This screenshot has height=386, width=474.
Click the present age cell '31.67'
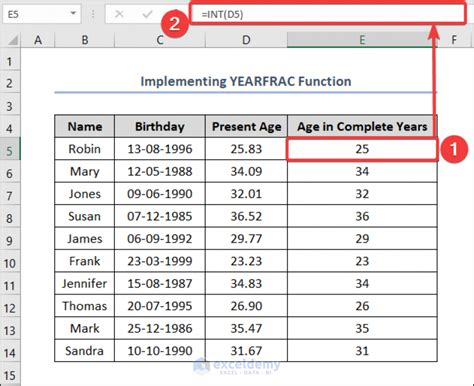246,351
